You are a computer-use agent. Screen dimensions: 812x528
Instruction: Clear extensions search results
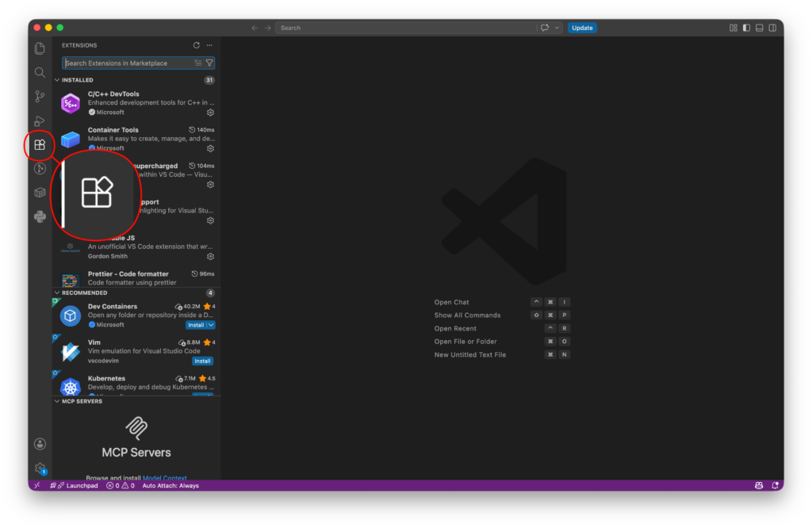(197, 63)
